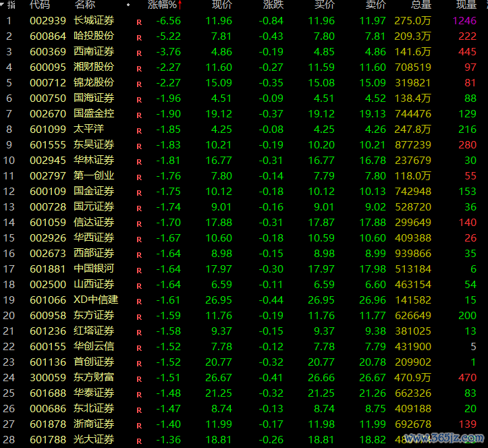Select stock name 华林证券
This screenshot has height=448, width=488.
[94, 160]
